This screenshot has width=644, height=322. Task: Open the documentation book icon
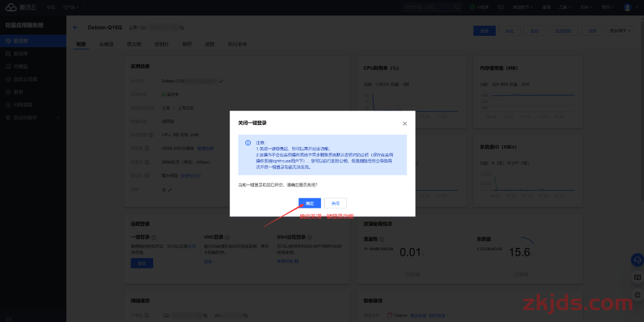[637, 277]
